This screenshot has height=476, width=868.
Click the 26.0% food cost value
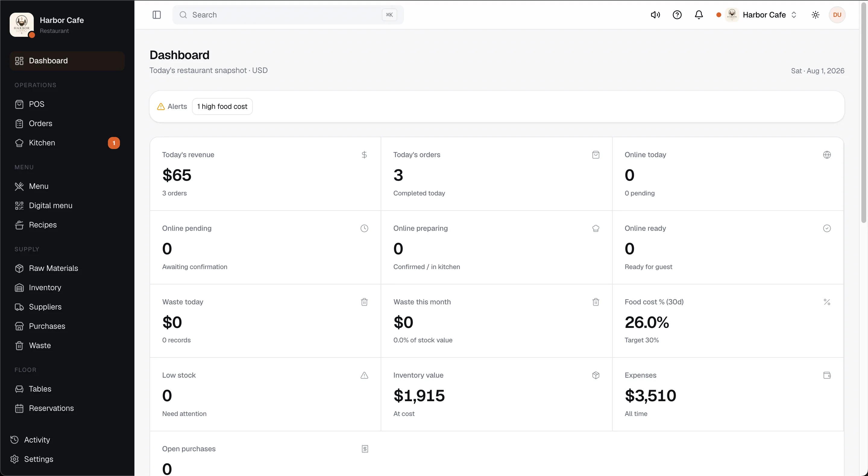(646, 322)
